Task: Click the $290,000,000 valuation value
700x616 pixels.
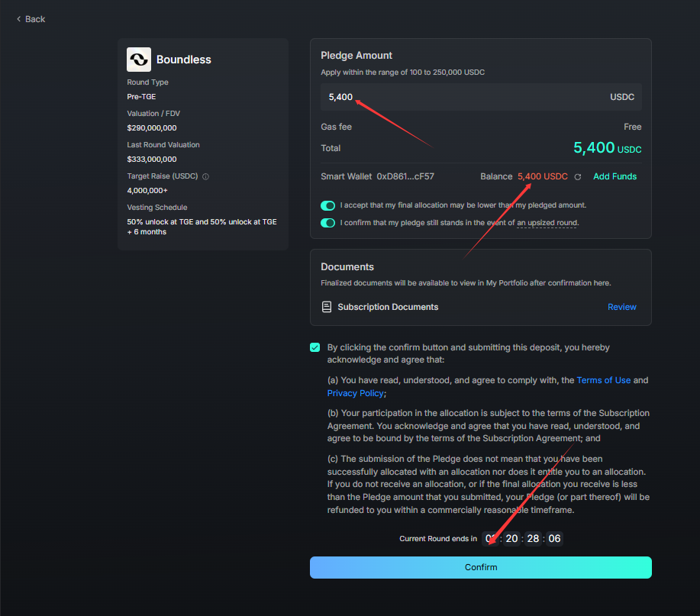Action: [x=152, y=128]
